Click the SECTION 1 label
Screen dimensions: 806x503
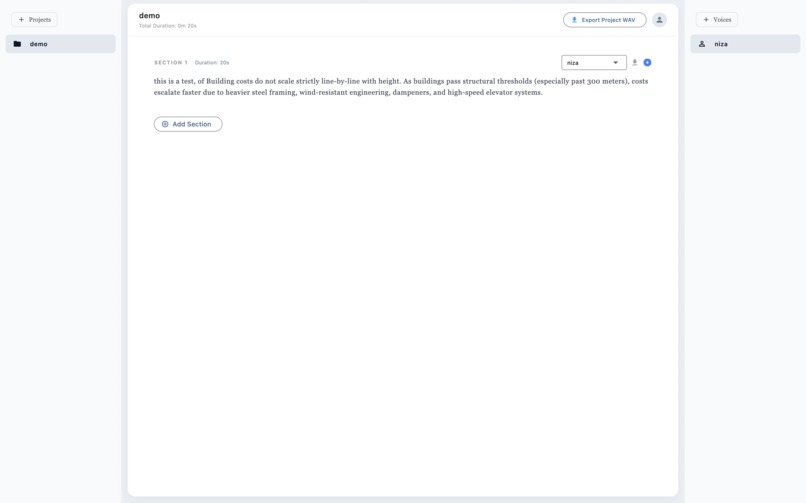(171, 63)
